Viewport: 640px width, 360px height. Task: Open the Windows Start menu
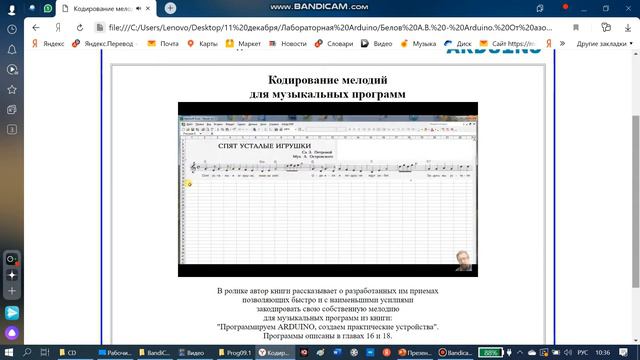[9, 352]
